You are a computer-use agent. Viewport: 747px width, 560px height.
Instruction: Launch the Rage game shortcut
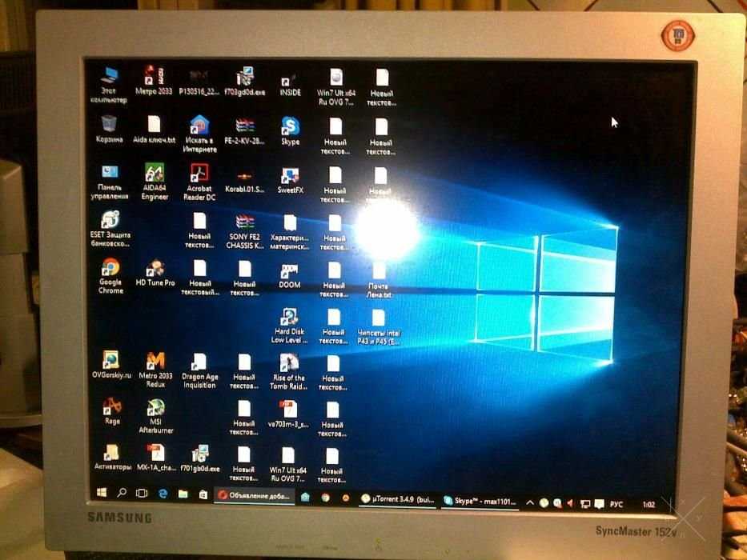[x=112, y=411]
